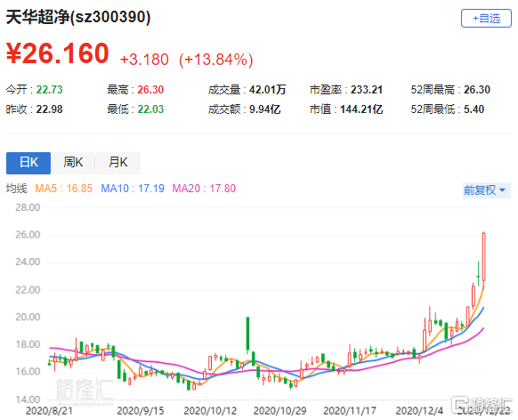This screenshot has height=420, width=518.
Task: Switch to the 月K monthly chart tab
Action: (118, 163)
